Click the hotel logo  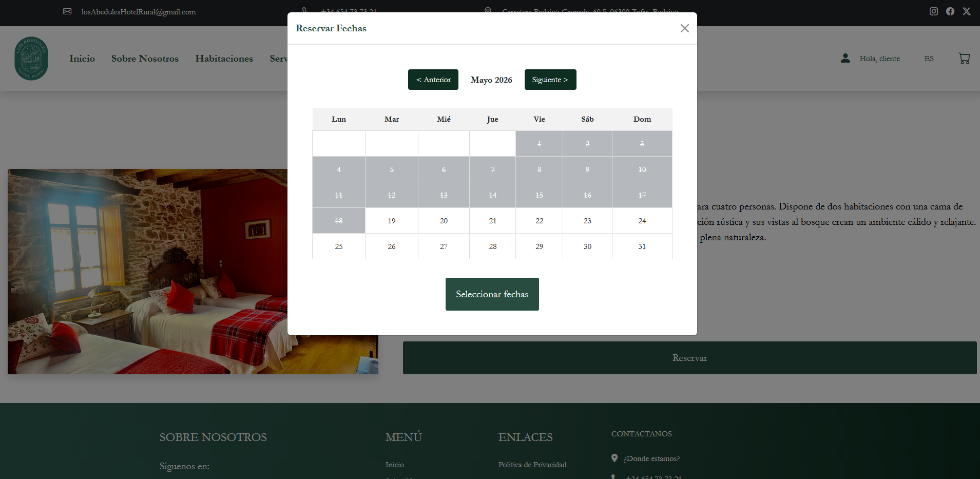[x=31, y=59]
